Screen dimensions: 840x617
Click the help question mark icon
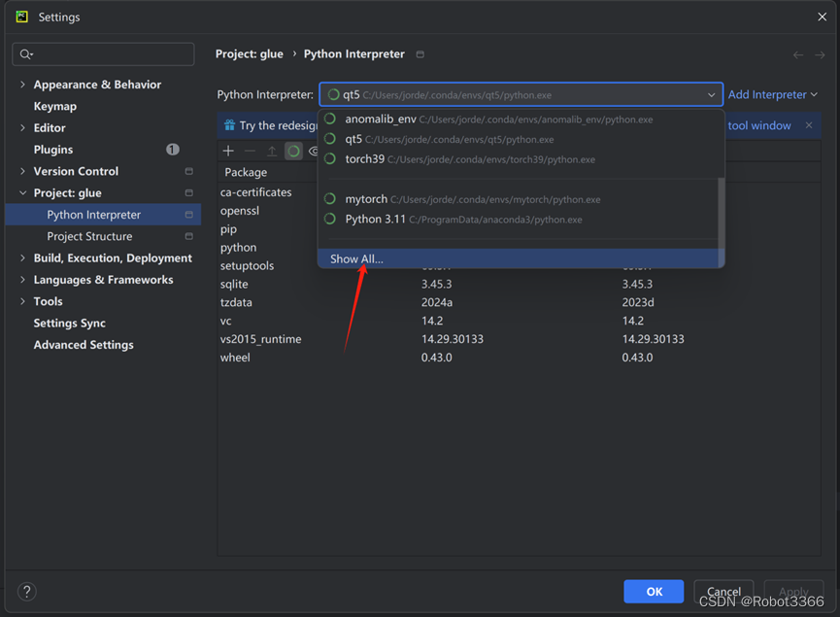pyautogui.click(x=25, y=591)
